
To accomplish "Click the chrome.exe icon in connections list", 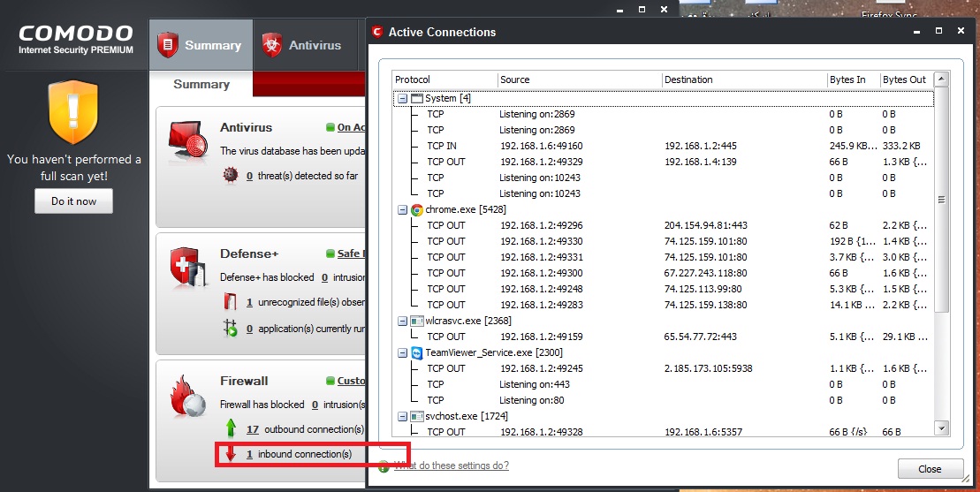I will 416,209.
